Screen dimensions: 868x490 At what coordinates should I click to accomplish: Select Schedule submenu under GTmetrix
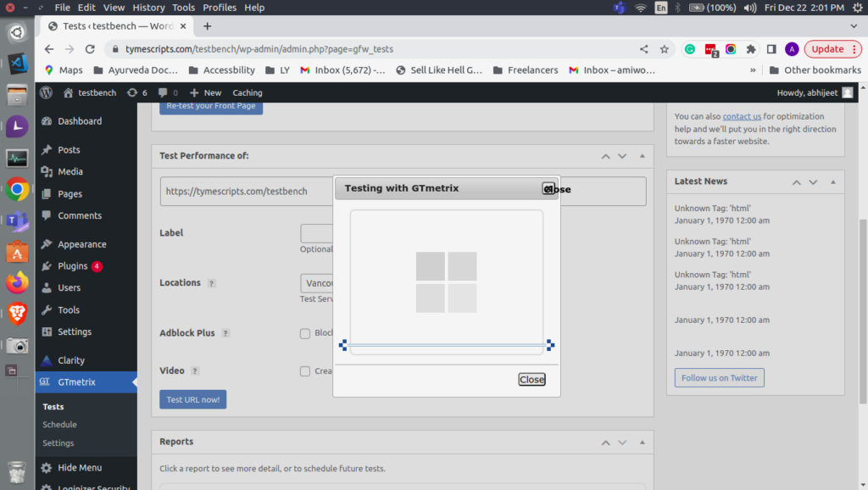[x=59, y=425]
